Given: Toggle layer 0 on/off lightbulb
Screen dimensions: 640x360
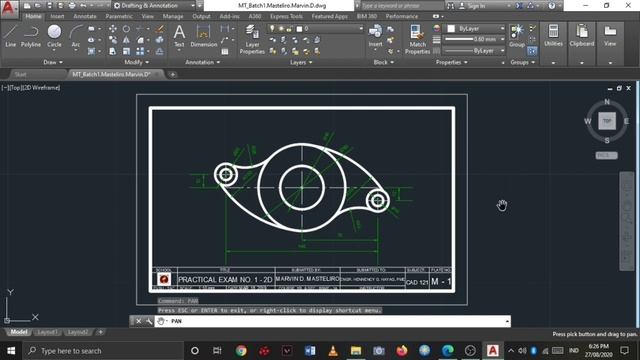Looking at the screenshot, I should (272, 29).
